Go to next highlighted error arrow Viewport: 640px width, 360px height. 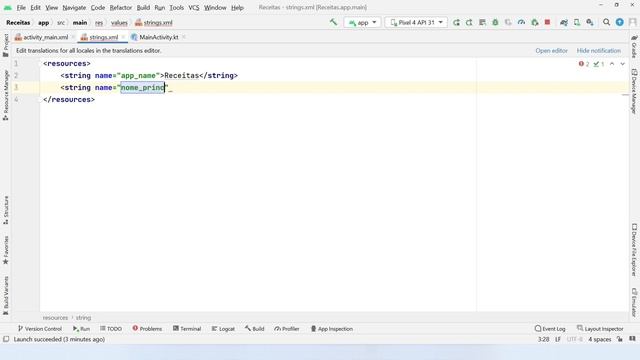(x=622, y=64)
